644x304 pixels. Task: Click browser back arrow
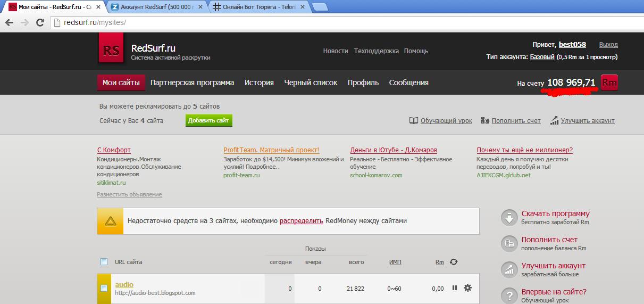[x=10, y=23]
